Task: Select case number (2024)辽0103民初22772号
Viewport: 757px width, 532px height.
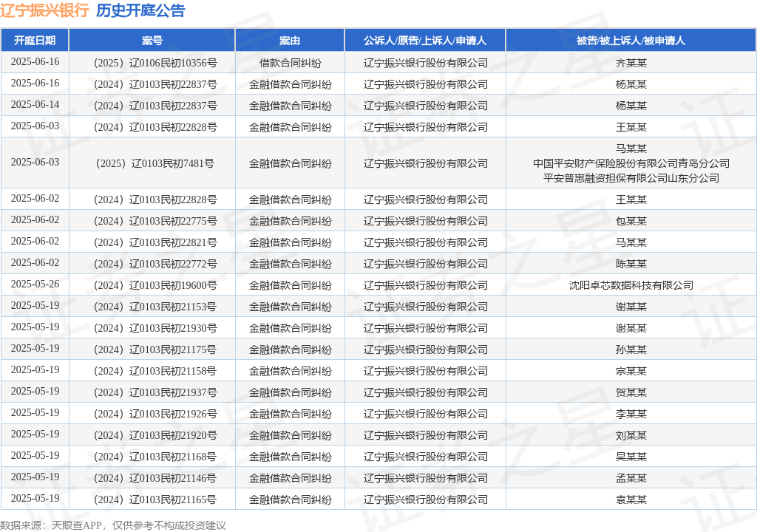Action: pyautogui.click(x=155, y=264)
